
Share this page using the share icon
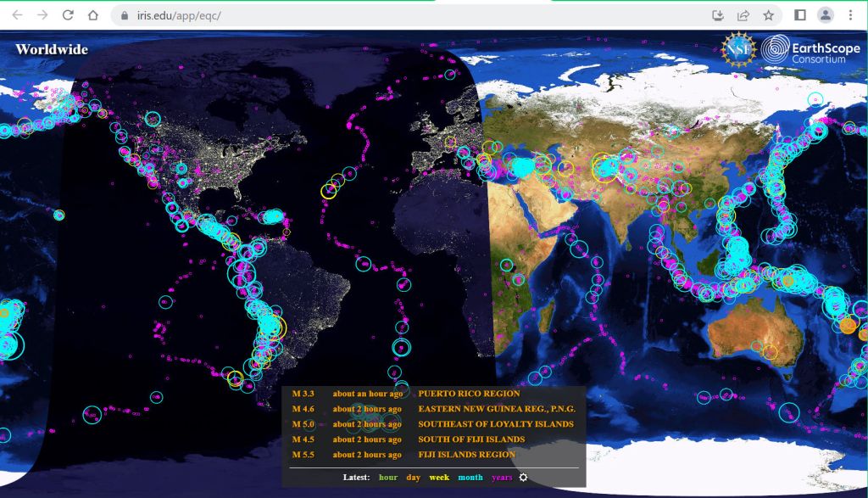pyautogui.click(x=743, y=15)
